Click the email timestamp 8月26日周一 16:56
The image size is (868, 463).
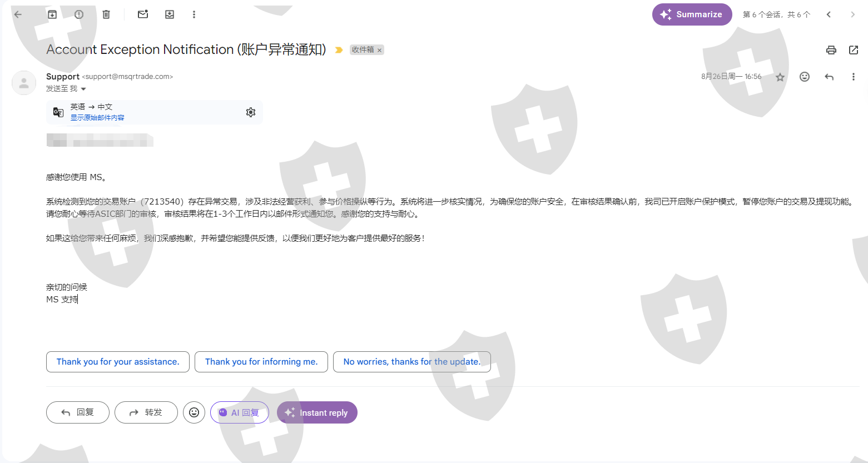(731, 77)
